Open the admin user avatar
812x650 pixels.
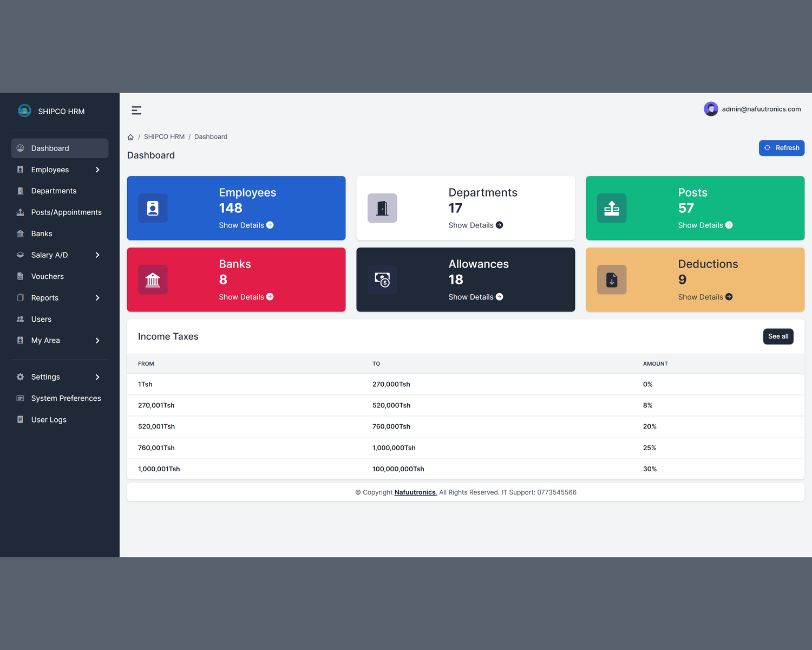point(711,109)
